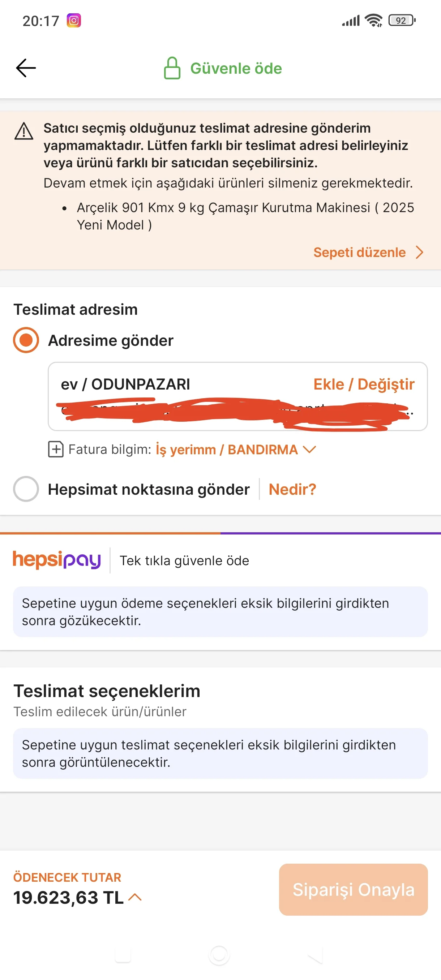Tap the Instagram notification icon
Screen dimensions: 441x980
coord(74,21)
